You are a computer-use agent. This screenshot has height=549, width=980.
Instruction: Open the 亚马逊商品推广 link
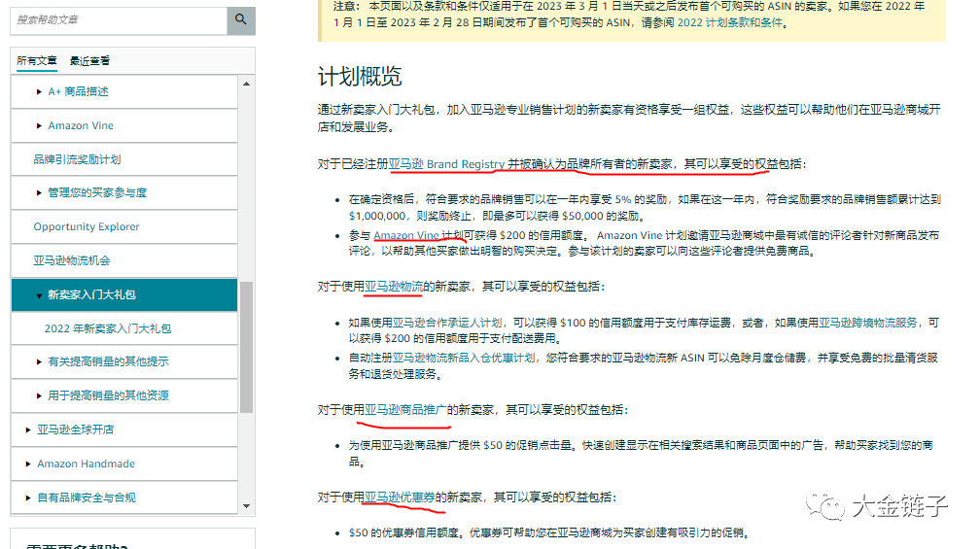coord(405,410)
